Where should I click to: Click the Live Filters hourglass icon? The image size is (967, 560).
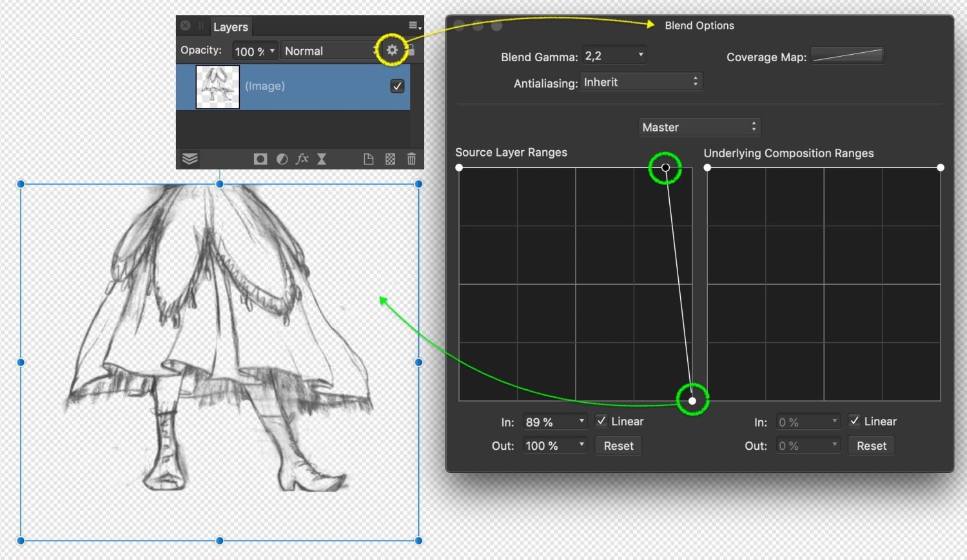322,159
